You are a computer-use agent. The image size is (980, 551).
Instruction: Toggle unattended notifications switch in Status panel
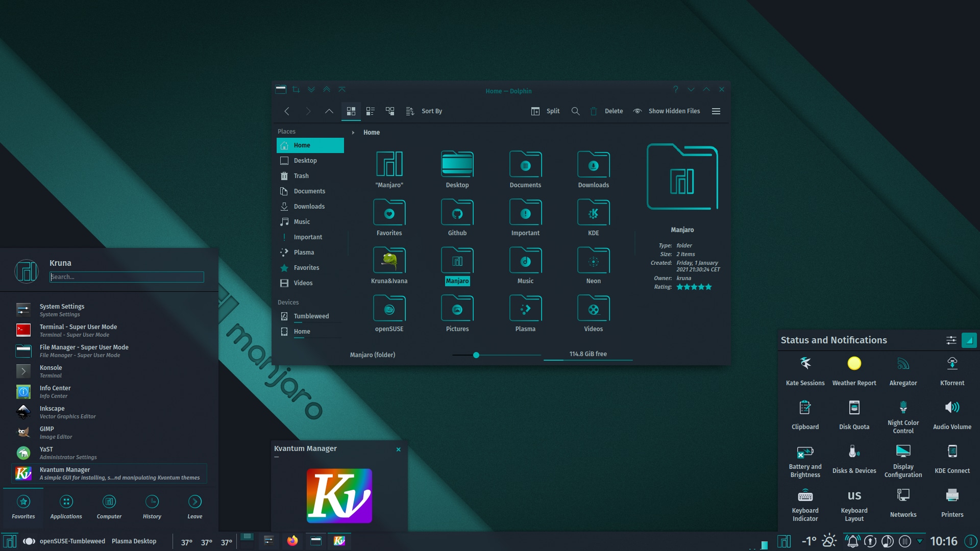[x=969, y=340]
